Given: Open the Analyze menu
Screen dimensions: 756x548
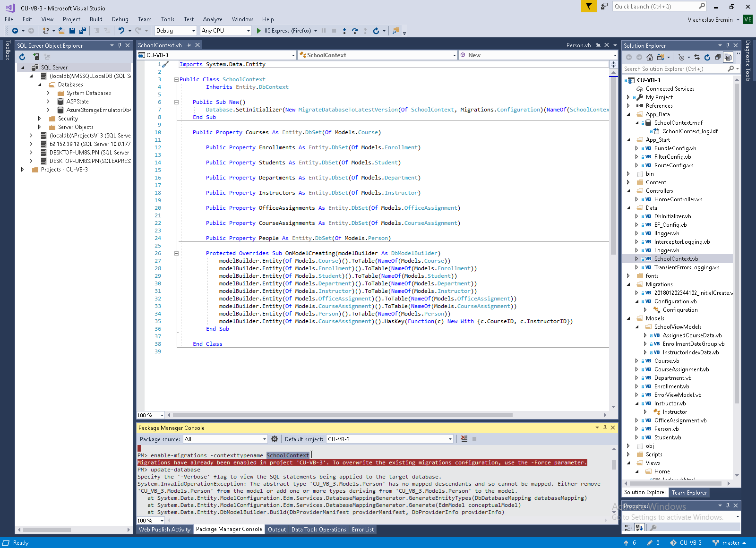Looking at the screenshot, I should pos(212,19).
